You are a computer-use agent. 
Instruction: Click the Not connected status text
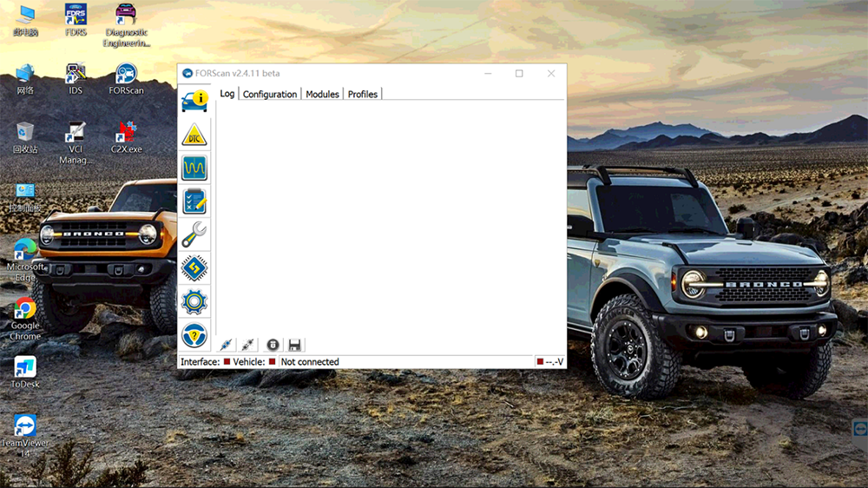pyautogui.click(x=310, y=362)
